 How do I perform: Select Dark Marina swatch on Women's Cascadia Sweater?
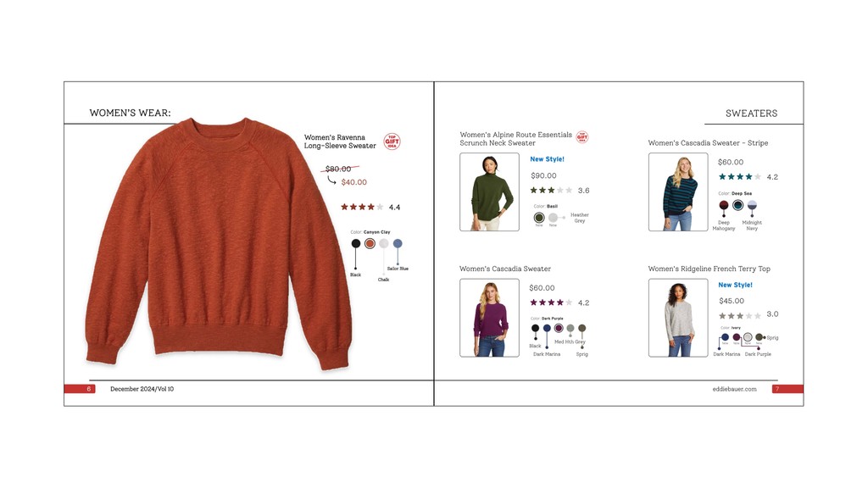pos(547,328)
